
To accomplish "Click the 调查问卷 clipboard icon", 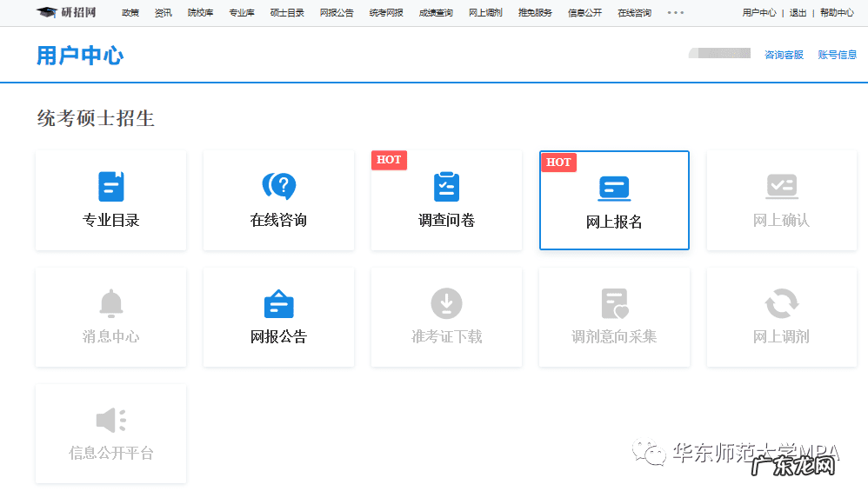I will (446, 187).
